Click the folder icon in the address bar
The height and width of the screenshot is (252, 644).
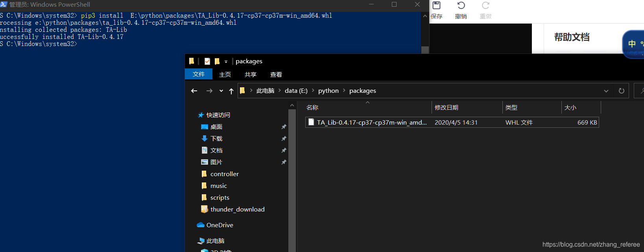point(242,90)
